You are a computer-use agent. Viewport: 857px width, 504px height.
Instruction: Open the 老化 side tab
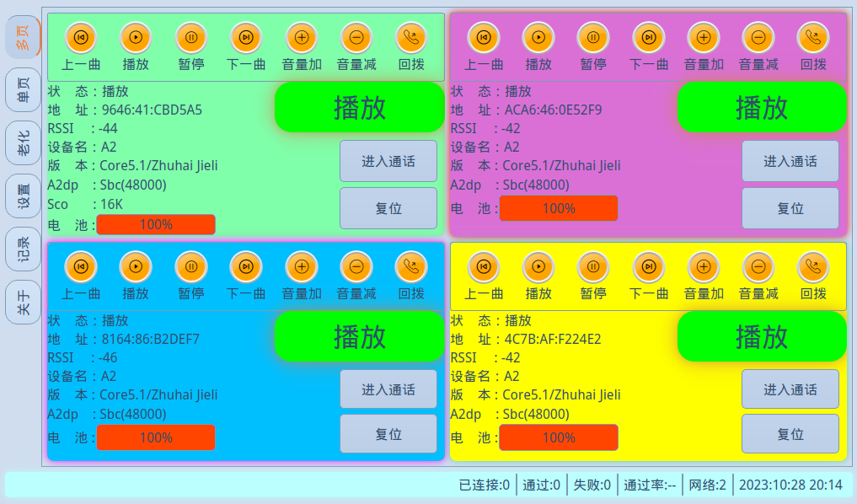tap(23, 143)
